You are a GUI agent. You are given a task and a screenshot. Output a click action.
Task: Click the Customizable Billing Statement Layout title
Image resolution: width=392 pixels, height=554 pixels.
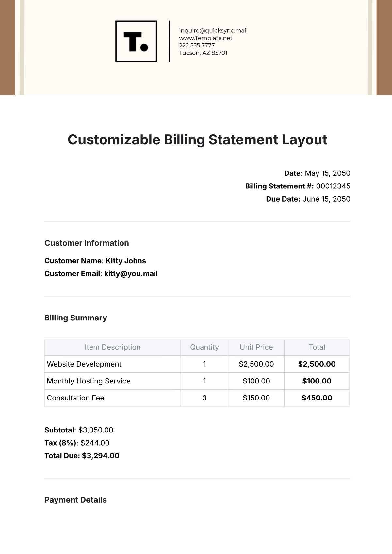coord(197,140)
